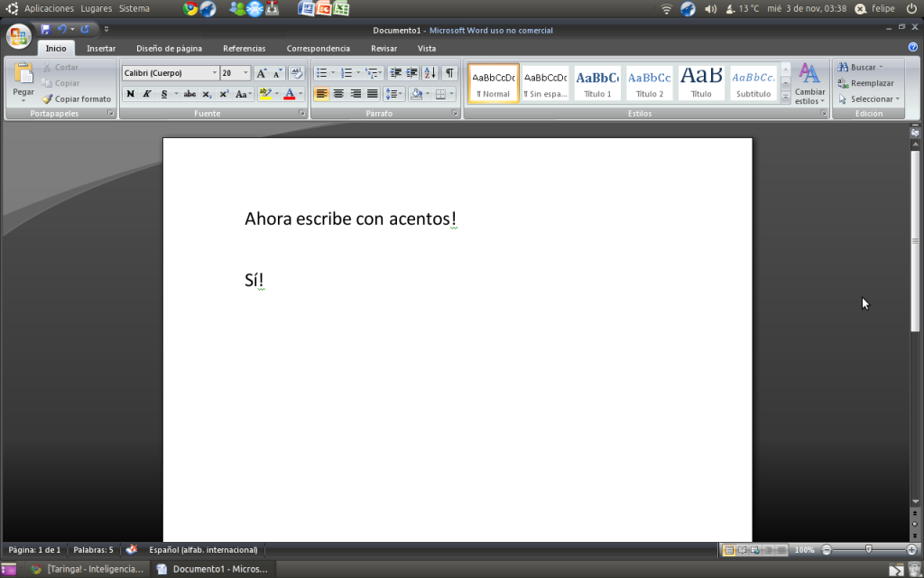Click the clear formatting icon
Image resolution: width=924 pixels, height=578 pixels.
[x=296, y=73]
